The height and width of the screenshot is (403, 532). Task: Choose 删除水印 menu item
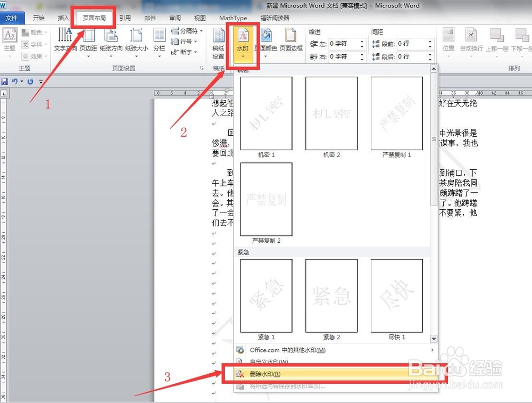pyautogui.click(x=335, y=374)
